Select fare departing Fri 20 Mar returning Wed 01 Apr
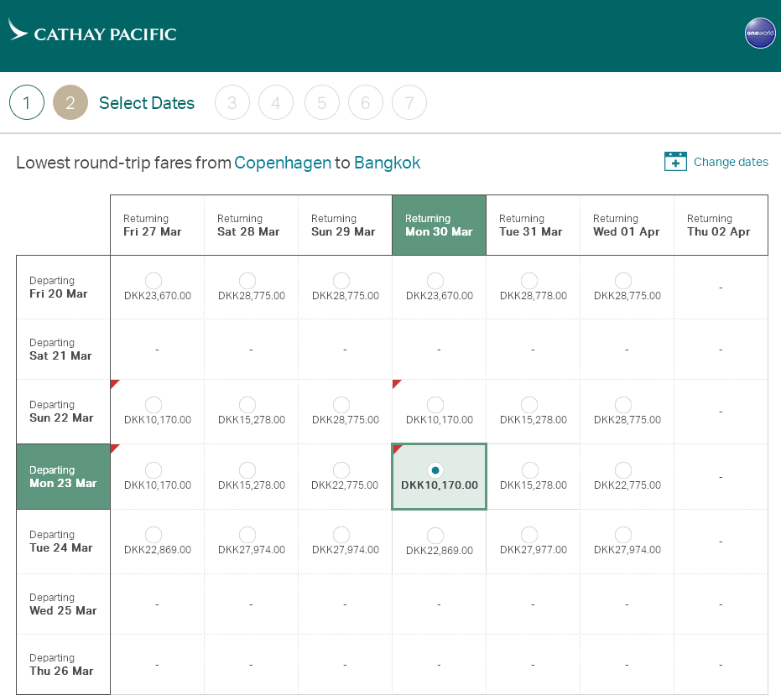This screenshot has width=781, height=700. [x=623, y=281]
